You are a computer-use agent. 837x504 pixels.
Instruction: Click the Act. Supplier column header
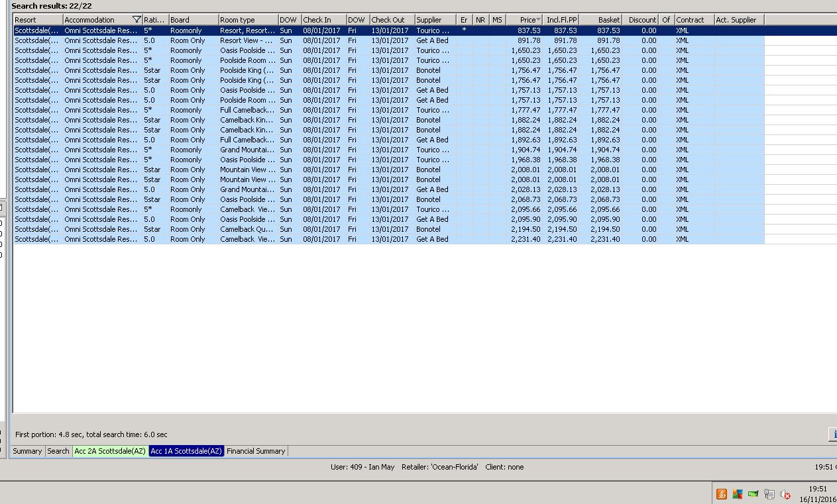(740, 20)
